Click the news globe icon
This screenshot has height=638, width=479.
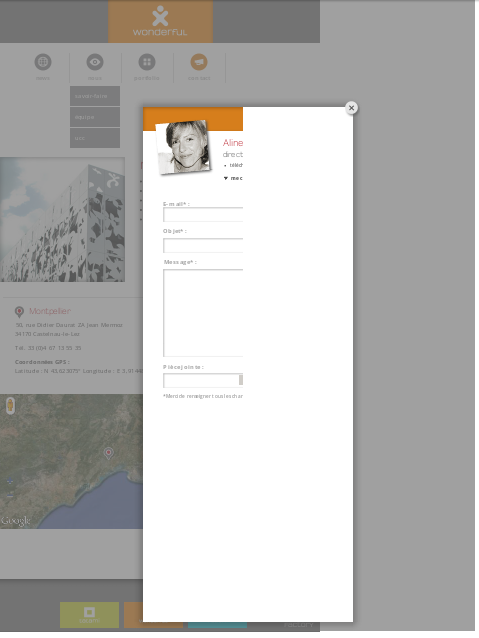pyautogui.click(x=43, y=62)
